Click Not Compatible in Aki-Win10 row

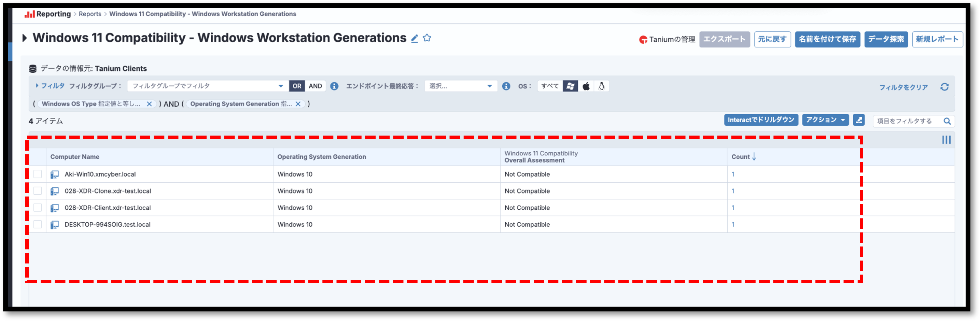[x=527, y=175]
